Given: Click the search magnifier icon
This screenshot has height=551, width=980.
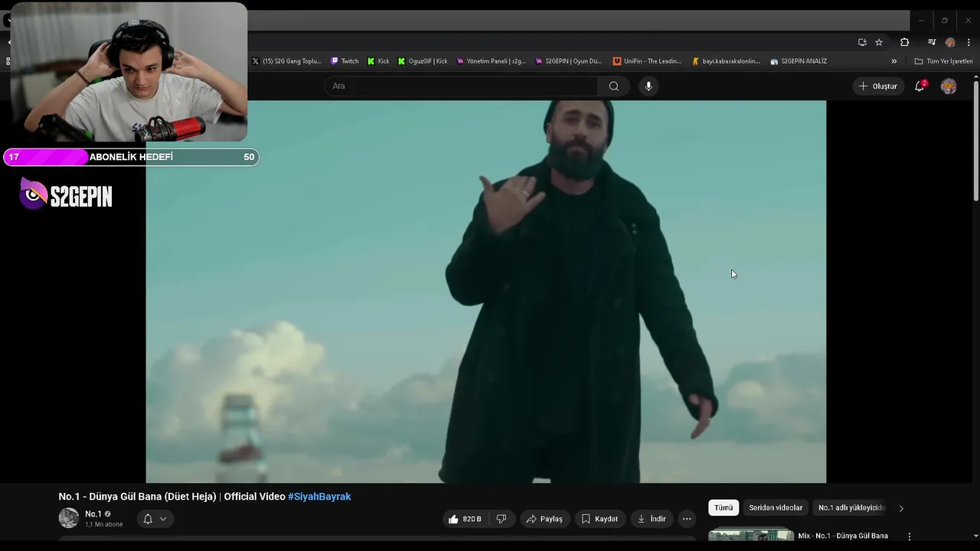Looking at the screenshot, I should (x=614, y=86).
